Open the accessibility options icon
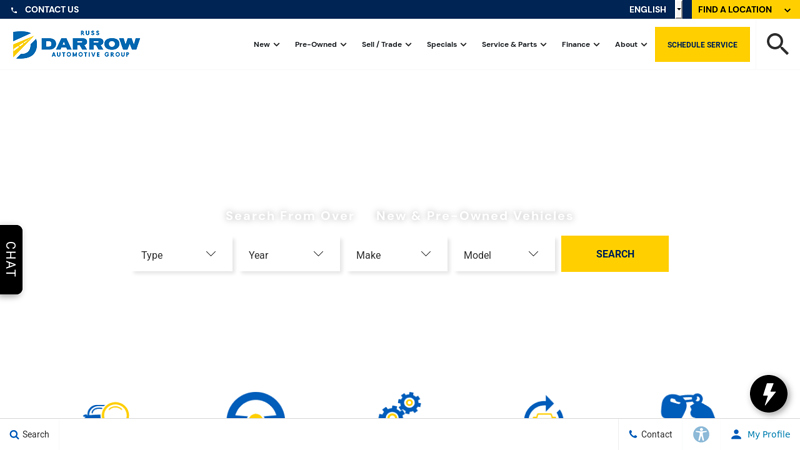 tap(701, 434)
